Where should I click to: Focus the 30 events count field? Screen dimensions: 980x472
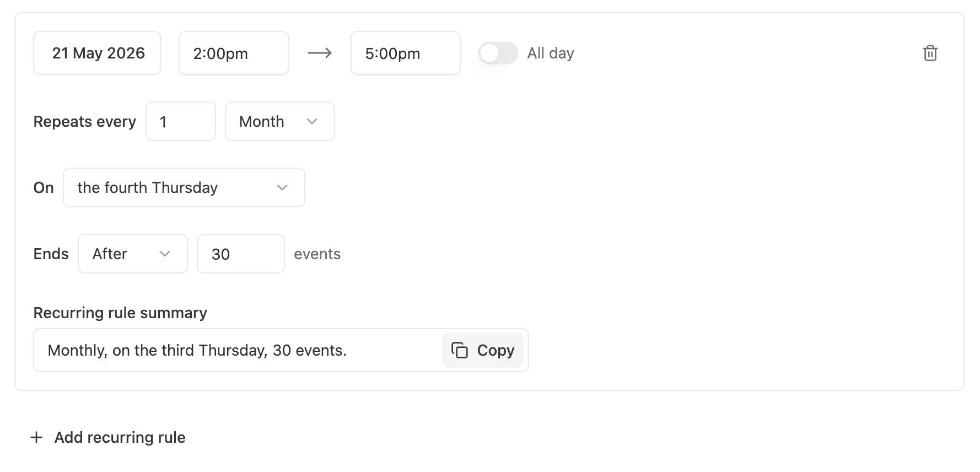click(x=240, y=254)
